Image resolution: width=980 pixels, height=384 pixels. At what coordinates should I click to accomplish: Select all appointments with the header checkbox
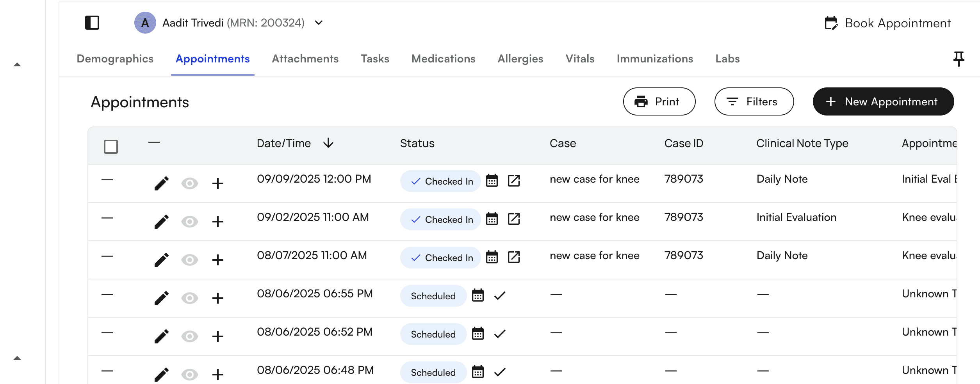(x=111, y=147)
